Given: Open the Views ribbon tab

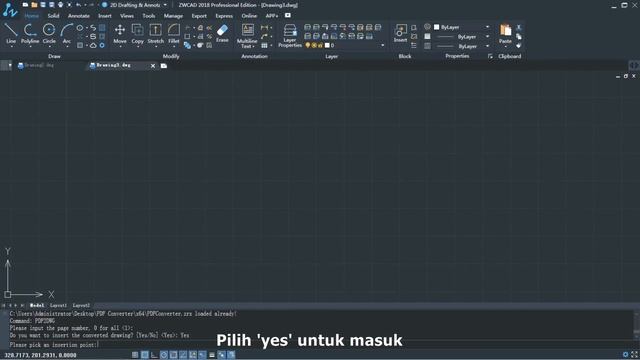Looking at the screenshot, I should pos(127,16).
